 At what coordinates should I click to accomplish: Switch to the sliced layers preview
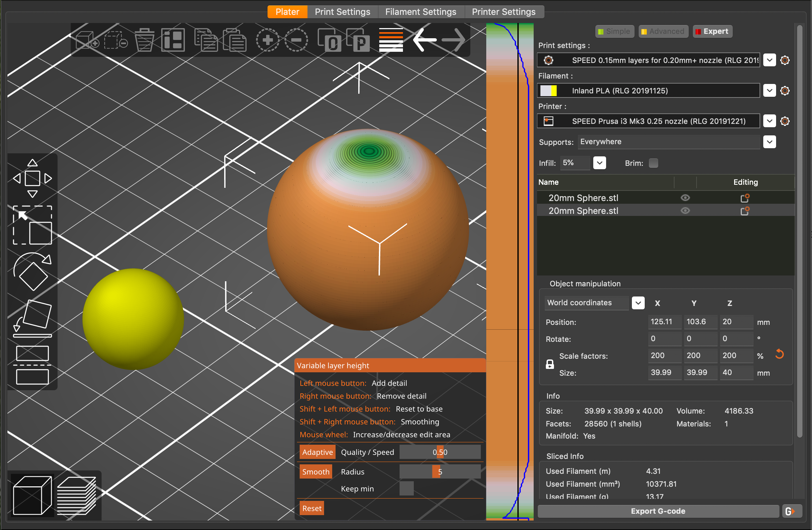77,495
